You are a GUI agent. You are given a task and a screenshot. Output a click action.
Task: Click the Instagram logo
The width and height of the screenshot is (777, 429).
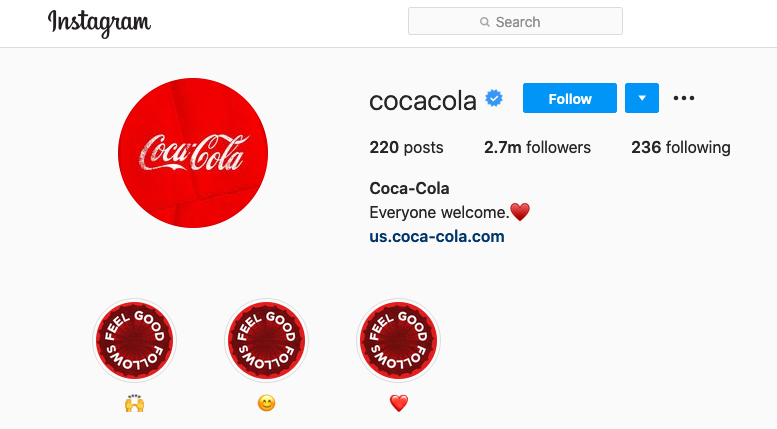[99, 23]
